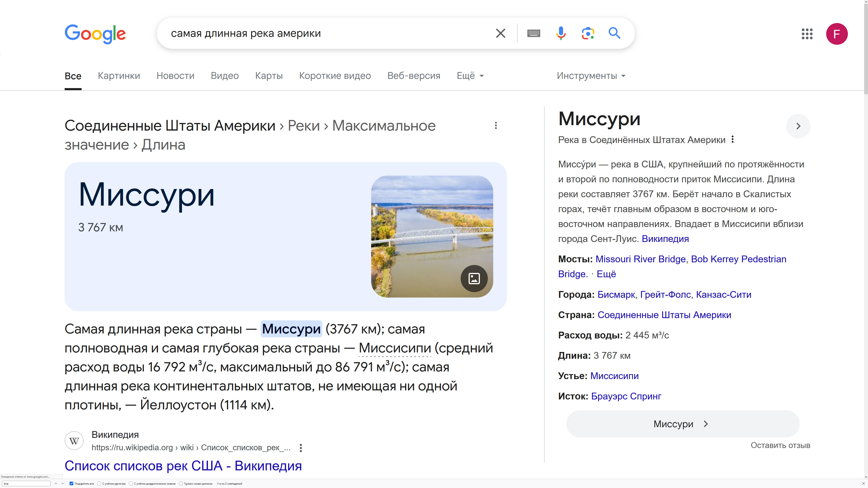Enable Только слова целиком checkbox
The image size is (868, 488).
tap(181, 484)
